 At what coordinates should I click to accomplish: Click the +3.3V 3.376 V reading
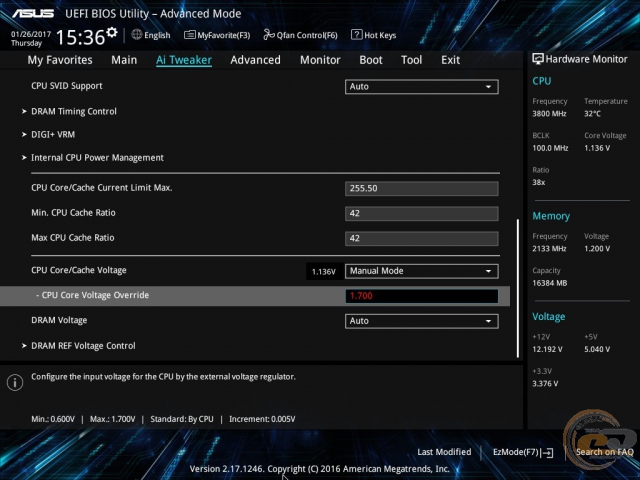click(x=545, y=384)
